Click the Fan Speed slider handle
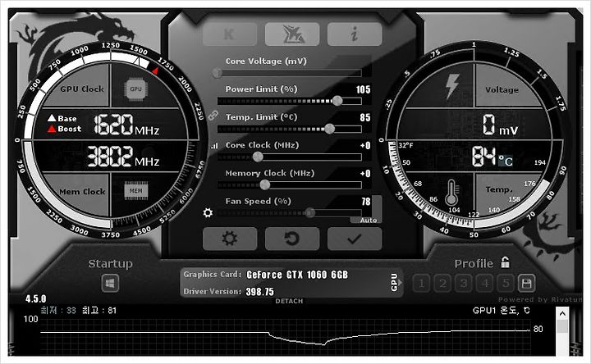 (309, 212)
